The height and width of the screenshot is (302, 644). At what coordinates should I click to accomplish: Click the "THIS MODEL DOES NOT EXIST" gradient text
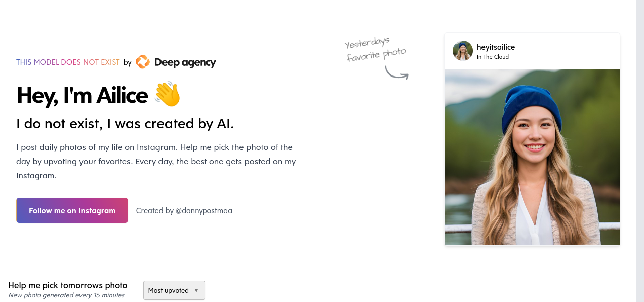68,62
